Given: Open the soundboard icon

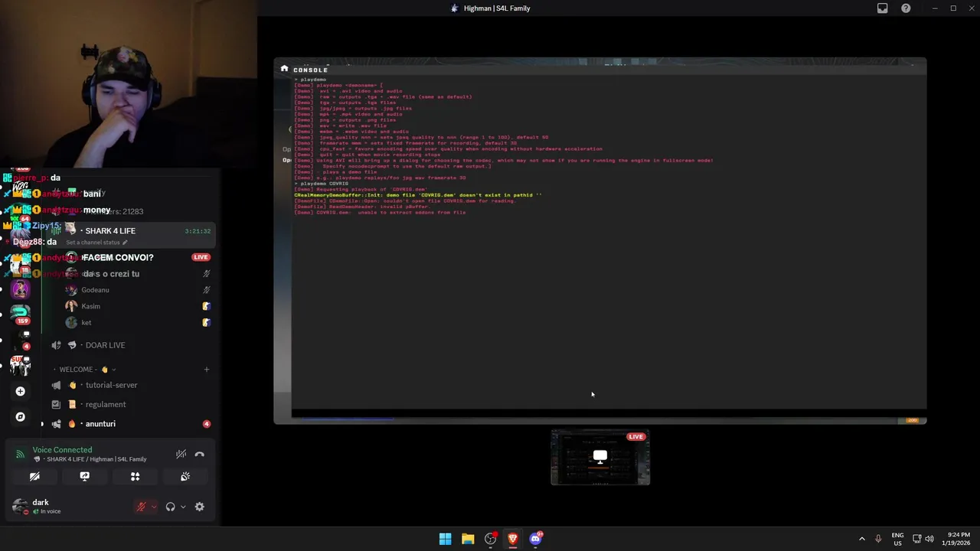Looking at the screenshot, I should point(185,476).
